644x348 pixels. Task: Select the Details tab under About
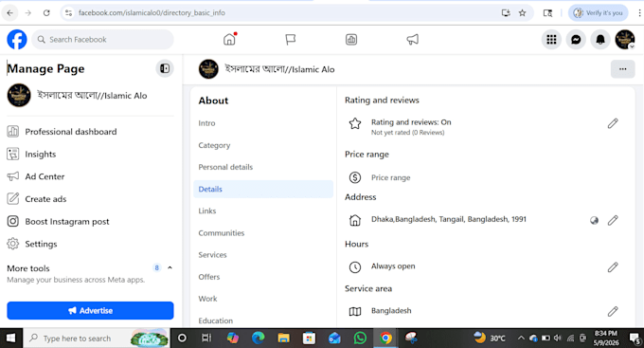point(263,190)
